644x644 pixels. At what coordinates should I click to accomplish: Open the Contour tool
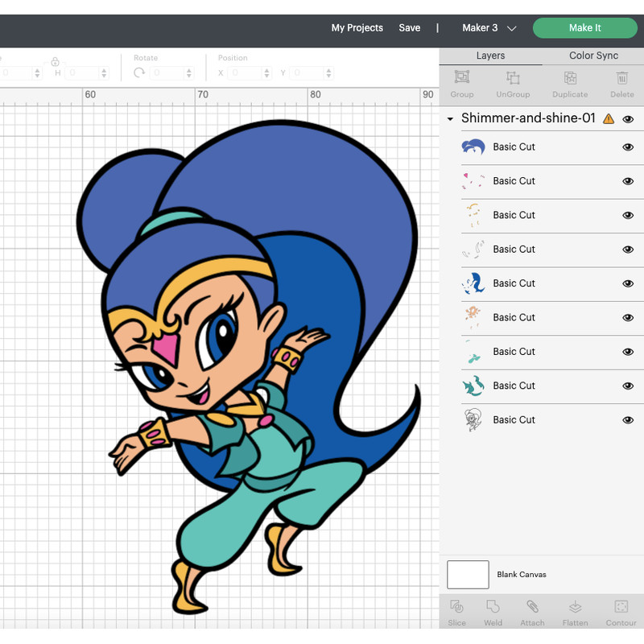[620, 612]
